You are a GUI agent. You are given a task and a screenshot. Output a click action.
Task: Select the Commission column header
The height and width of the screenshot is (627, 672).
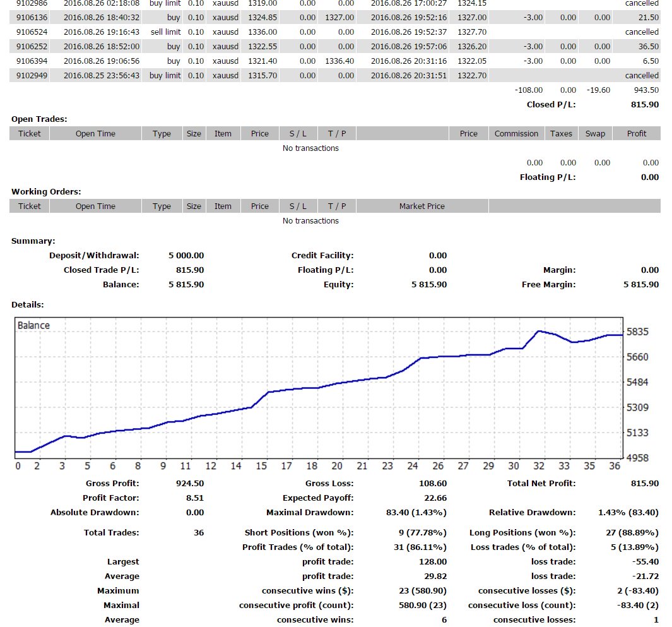(x=516, y=134)
